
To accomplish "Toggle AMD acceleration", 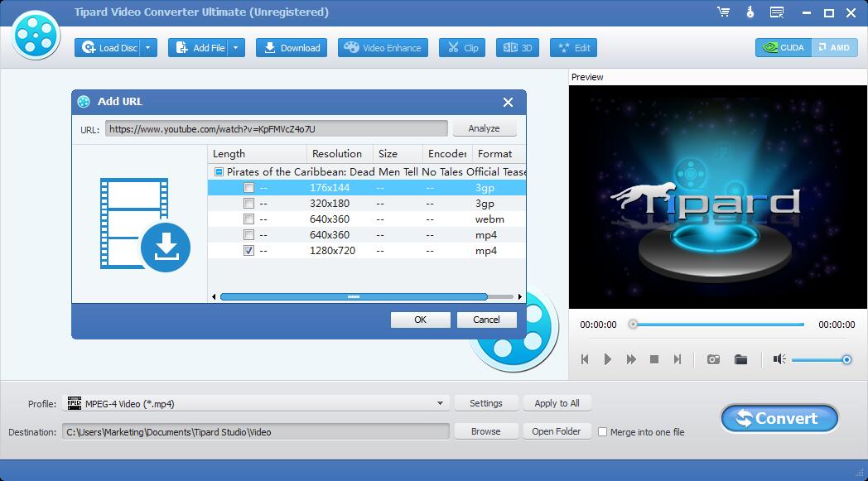I will coord(835,47).
